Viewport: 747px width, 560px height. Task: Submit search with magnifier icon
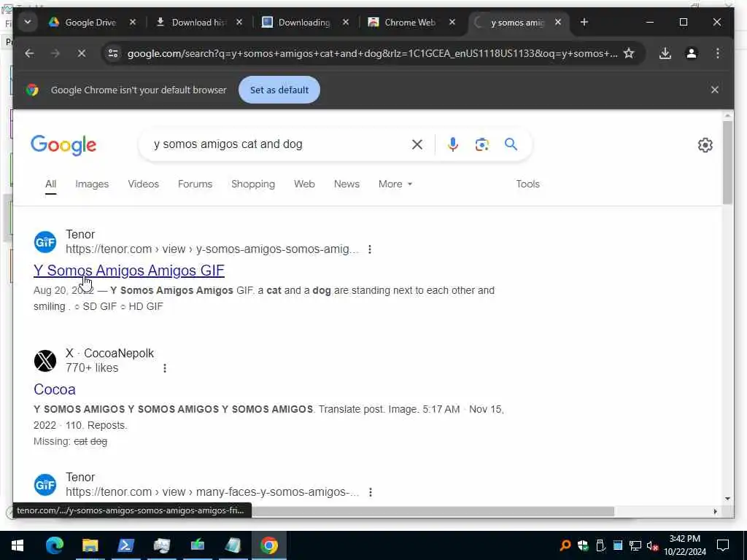coord(511,144)
